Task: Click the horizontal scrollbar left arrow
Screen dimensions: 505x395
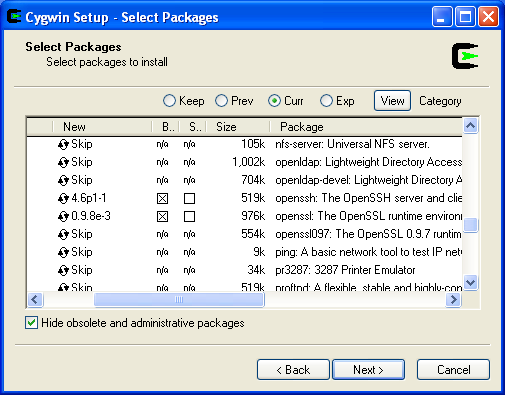Action: (35, 300)
